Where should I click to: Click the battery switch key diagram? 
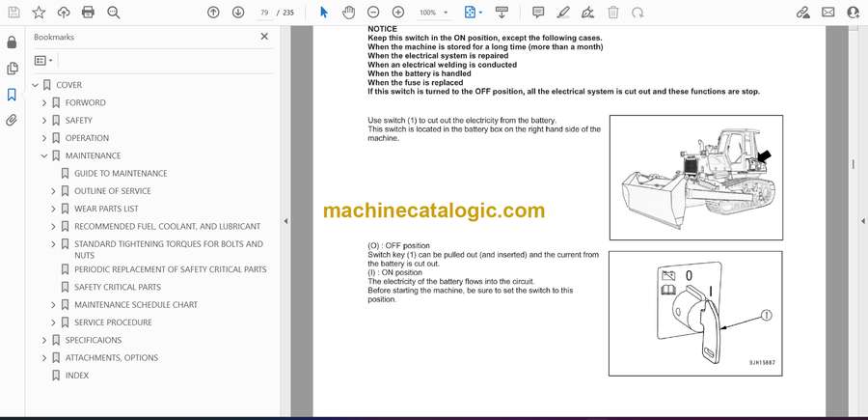(695, 314)
